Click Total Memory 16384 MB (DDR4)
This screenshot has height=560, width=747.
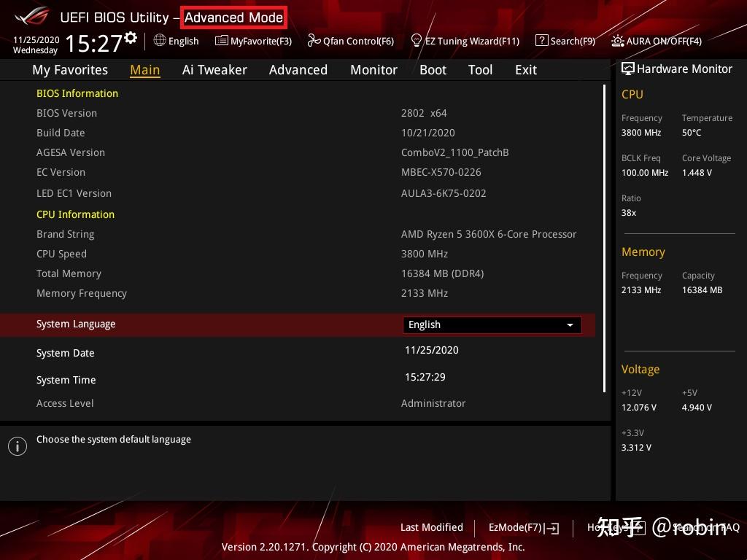pos(443,274)
